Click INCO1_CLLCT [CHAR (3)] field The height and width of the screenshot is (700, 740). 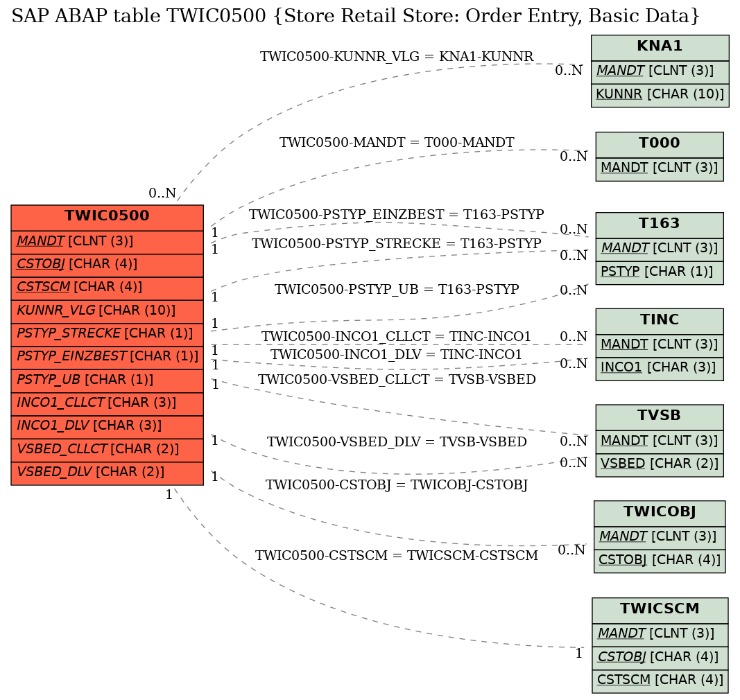click(107, 403)
